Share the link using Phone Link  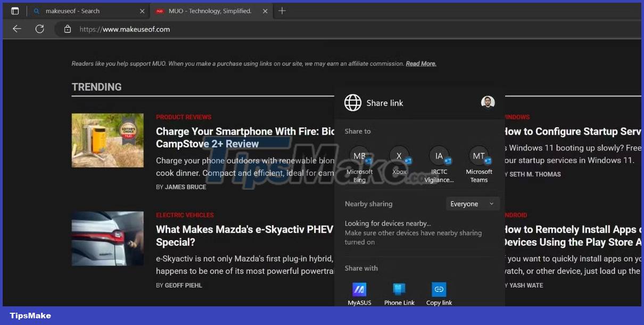pos(399,289)
